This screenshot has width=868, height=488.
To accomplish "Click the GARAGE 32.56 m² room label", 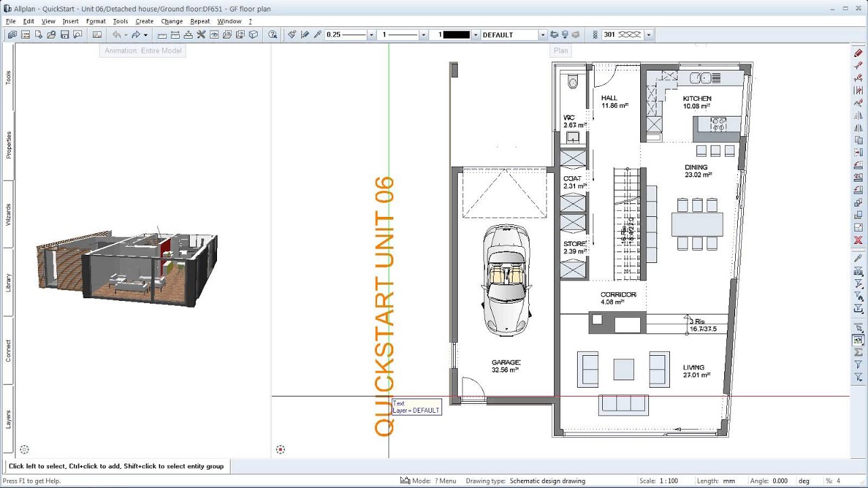I will (506, 366).
